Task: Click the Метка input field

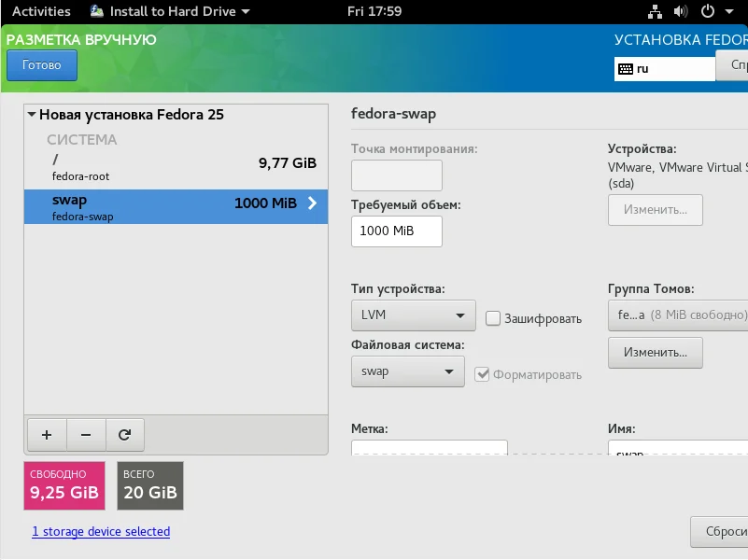Action: 430,447
